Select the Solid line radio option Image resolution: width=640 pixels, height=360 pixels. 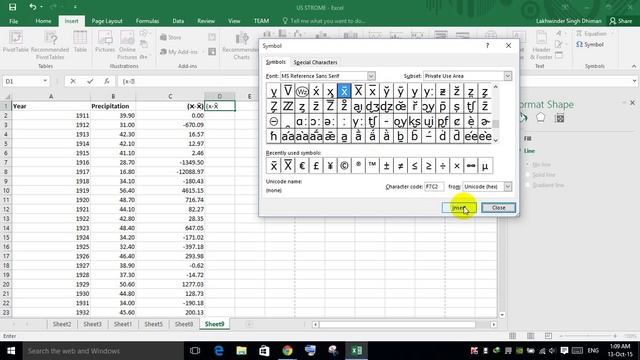[x=527, y=175]
